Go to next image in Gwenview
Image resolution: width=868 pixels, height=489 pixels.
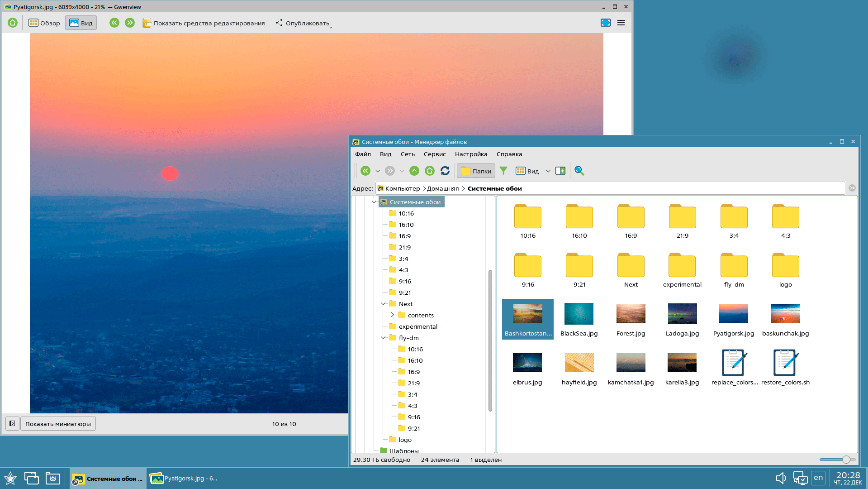(x=130, y=23)
